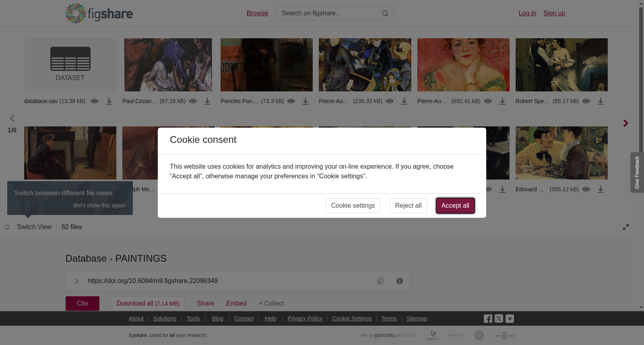This screenshot has width=644, height=345.
Task: Preview database.sav with eye icon
Action: pos(95,101)
